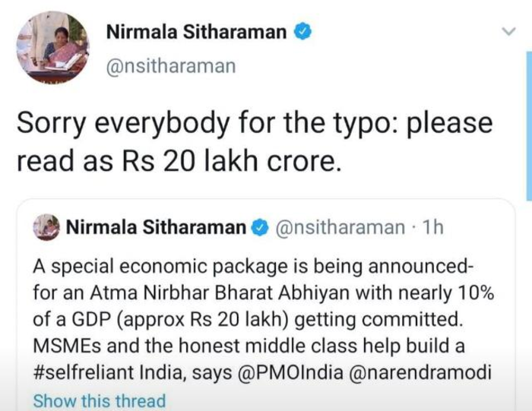Open the quoted tweet author name

[156, 227]
